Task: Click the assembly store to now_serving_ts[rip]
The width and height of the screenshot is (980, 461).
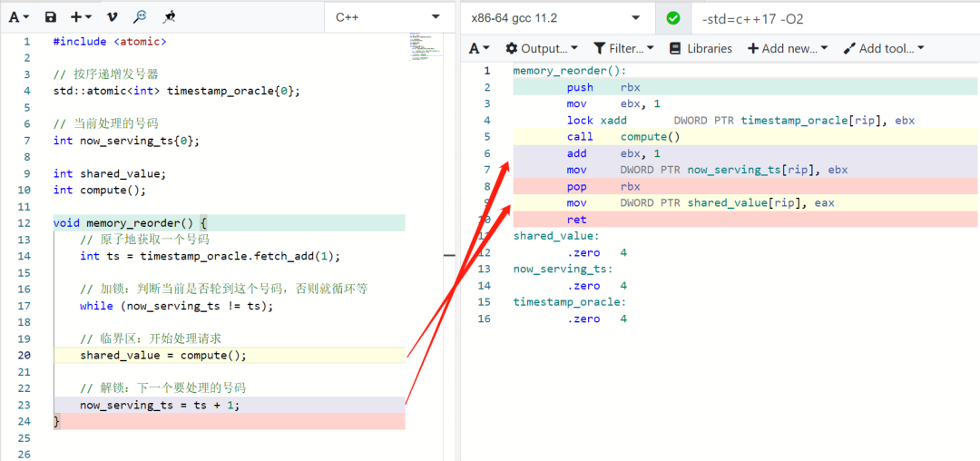Action: point(707,170)
